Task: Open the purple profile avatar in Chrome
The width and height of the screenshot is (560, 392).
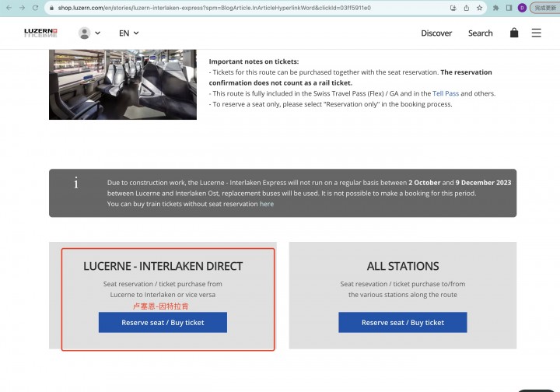Action: coord(522,8)
